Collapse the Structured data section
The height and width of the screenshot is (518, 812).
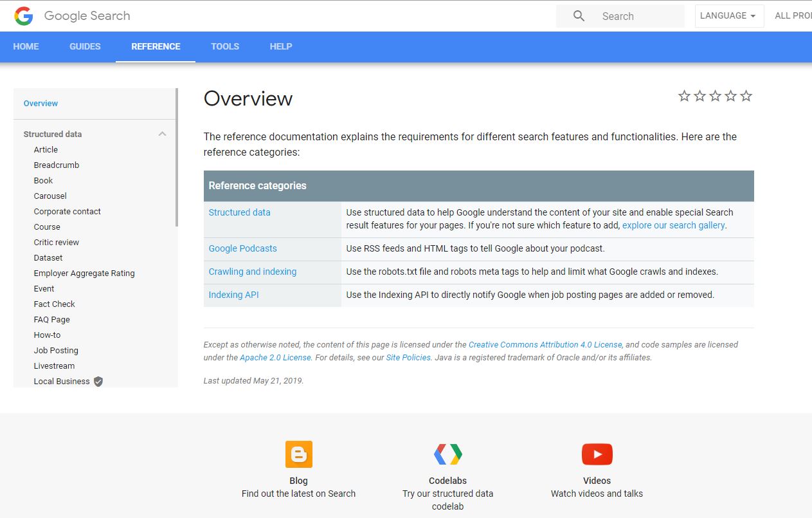pyautogui.click(x=162, y=134)
